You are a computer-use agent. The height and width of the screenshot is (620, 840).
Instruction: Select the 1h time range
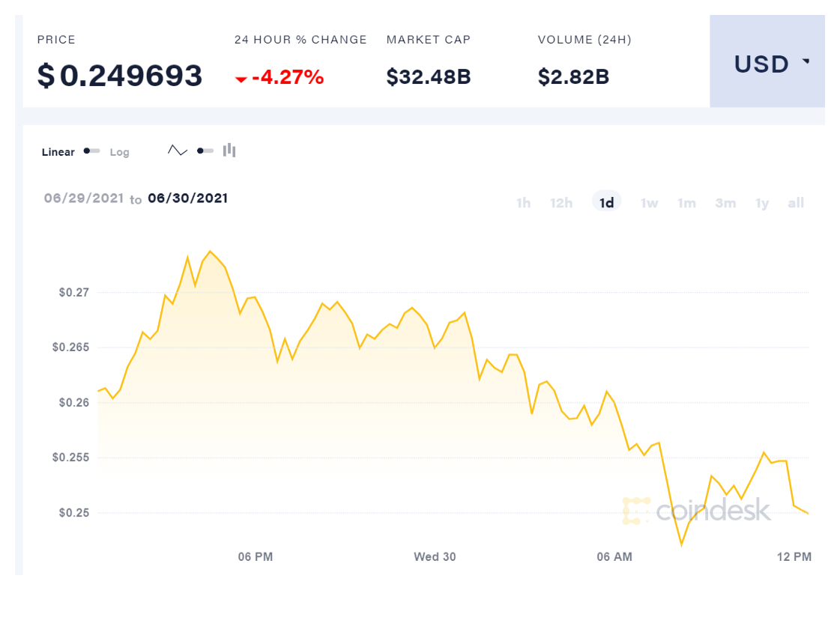click(x=523, y=203)
